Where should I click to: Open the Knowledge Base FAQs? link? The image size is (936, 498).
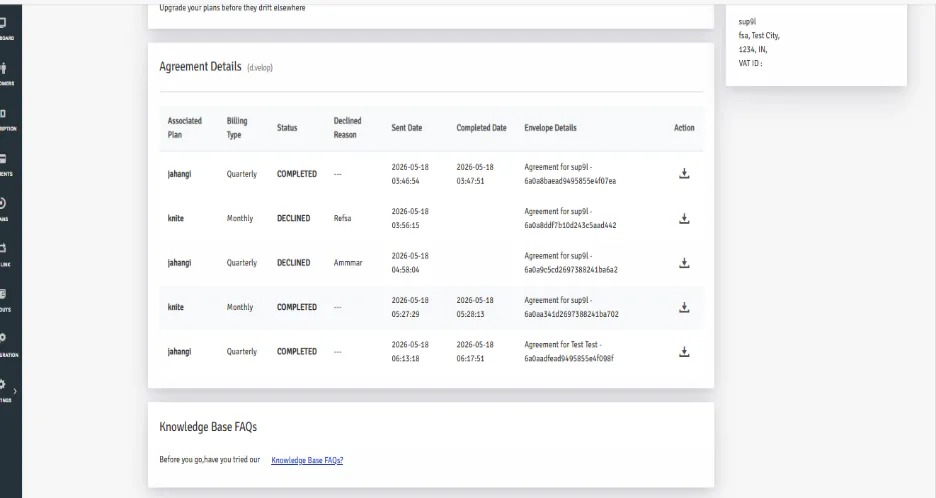tap(307, 460)
